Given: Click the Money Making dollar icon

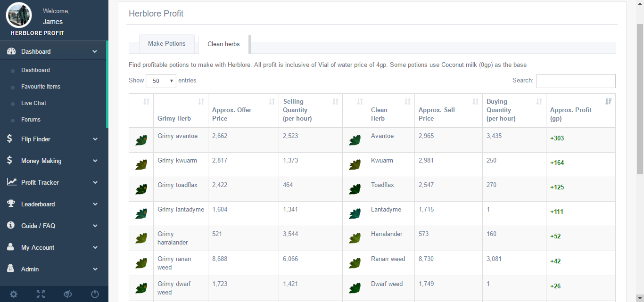Looking at the screenshot, I should tap(10, 161).
